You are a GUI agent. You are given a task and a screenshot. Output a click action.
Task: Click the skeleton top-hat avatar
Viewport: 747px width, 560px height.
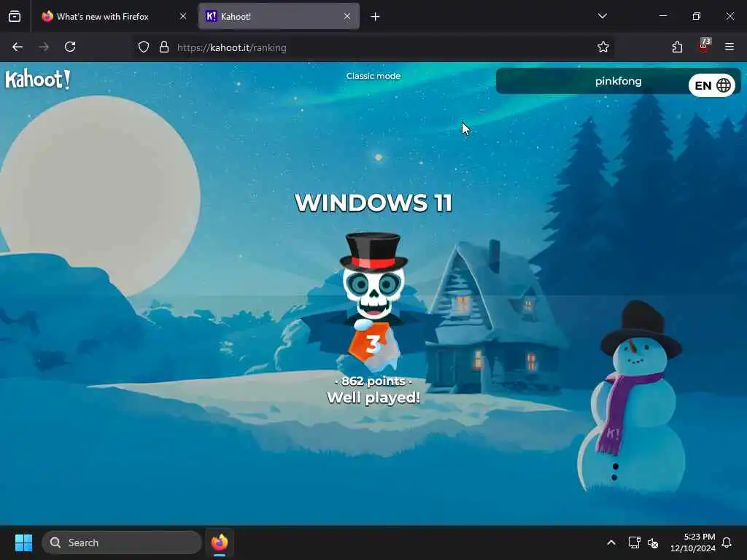pyautogui.click(x=373, y=276)
